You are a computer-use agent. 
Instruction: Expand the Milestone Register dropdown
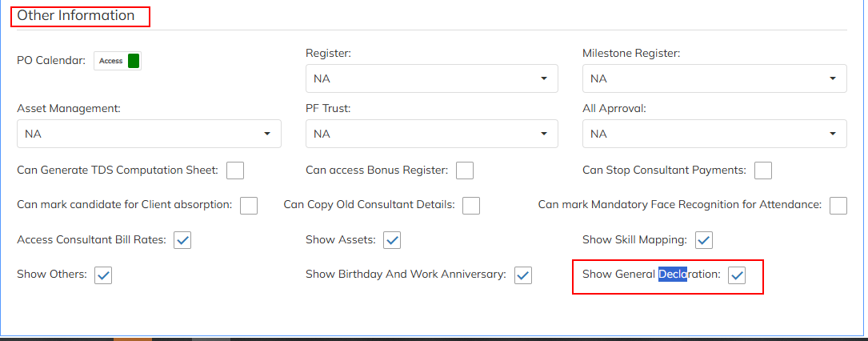714,78
